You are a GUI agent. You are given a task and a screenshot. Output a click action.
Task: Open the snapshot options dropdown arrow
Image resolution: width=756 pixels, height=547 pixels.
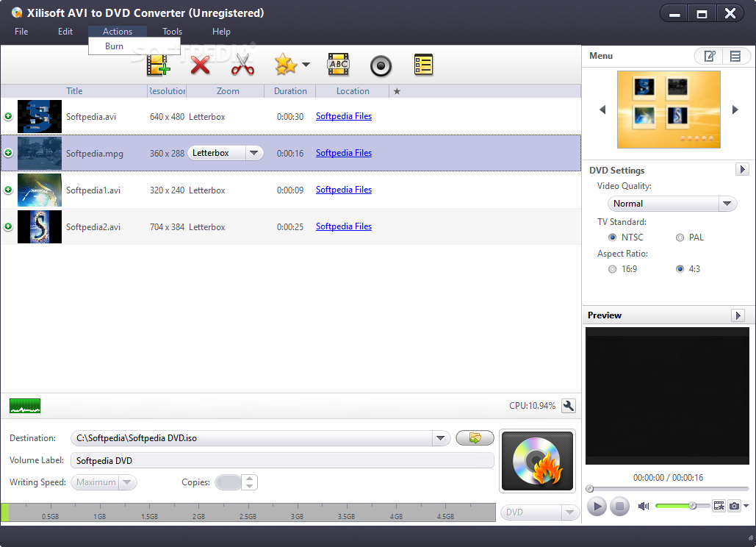pyautogui.click(x=746, y=506)
